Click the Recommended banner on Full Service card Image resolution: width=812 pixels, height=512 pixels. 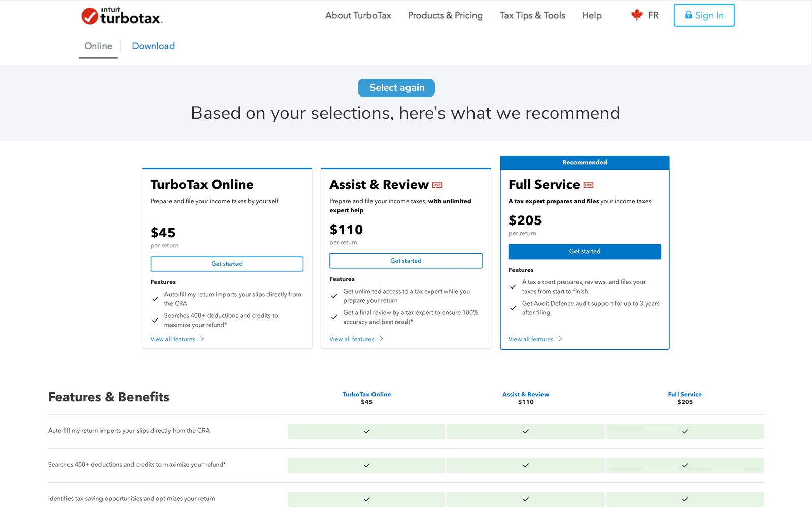tap(585, 163)
